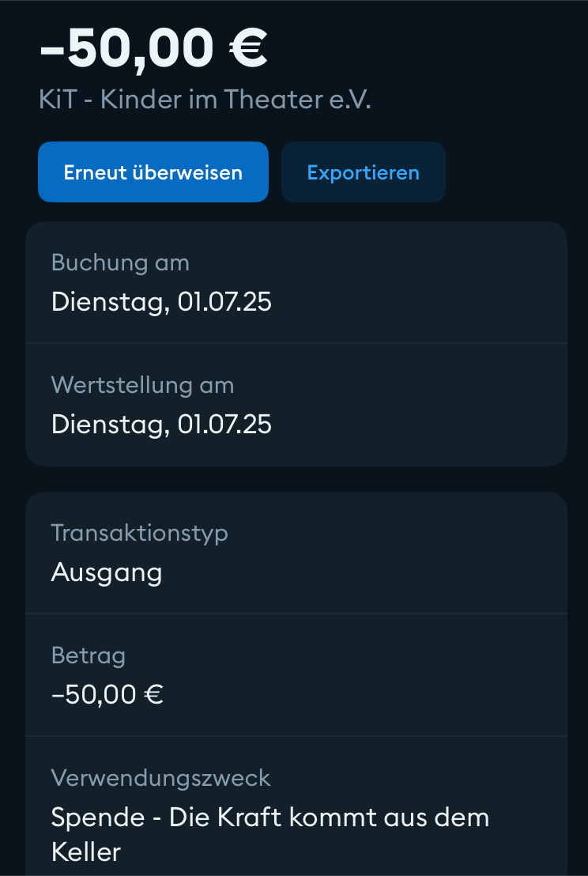This screenshot has width=588, height=876.
Task: Click the Betrag label
Action: (x=89, y=655)
